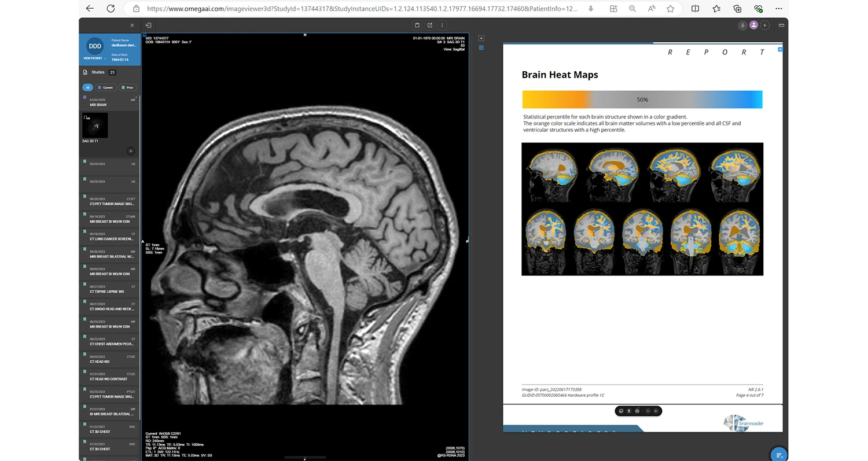Click the blue share icon on the report corner

point(780,50)
